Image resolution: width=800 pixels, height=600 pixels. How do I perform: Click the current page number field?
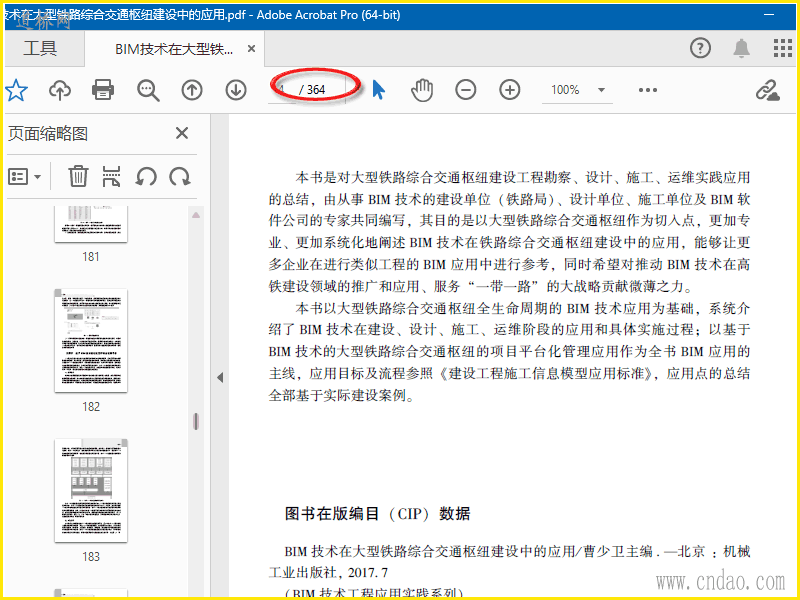(x=282, y=90)
